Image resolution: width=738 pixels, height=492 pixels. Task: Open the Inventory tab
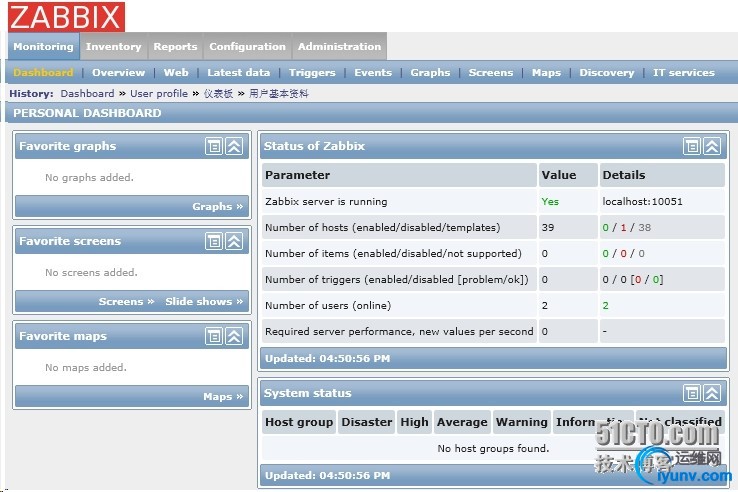click(113, 47)
